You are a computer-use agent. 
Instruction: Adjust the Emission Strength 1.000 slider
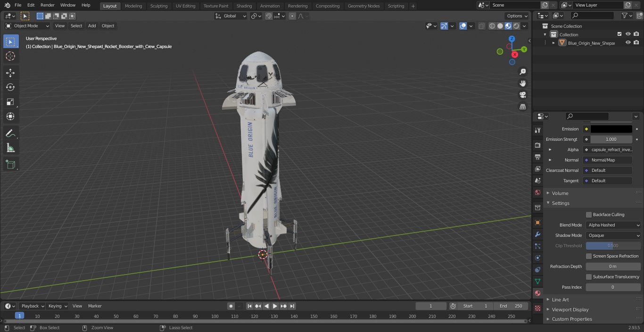611,139
